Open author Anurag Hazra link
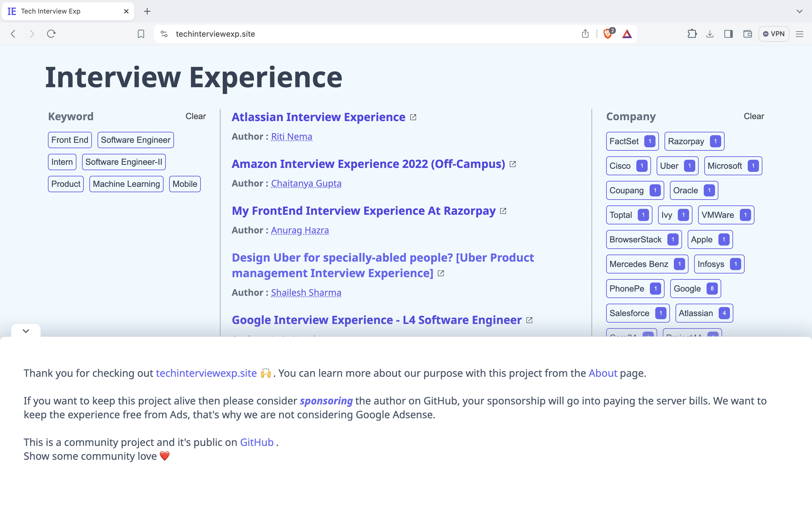 point(300,230)
